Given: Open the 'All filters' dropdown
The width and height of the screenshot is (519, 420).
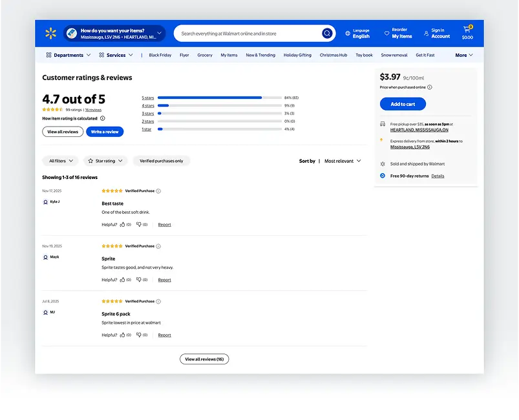Looking at the screenshot, I should 60,161.
